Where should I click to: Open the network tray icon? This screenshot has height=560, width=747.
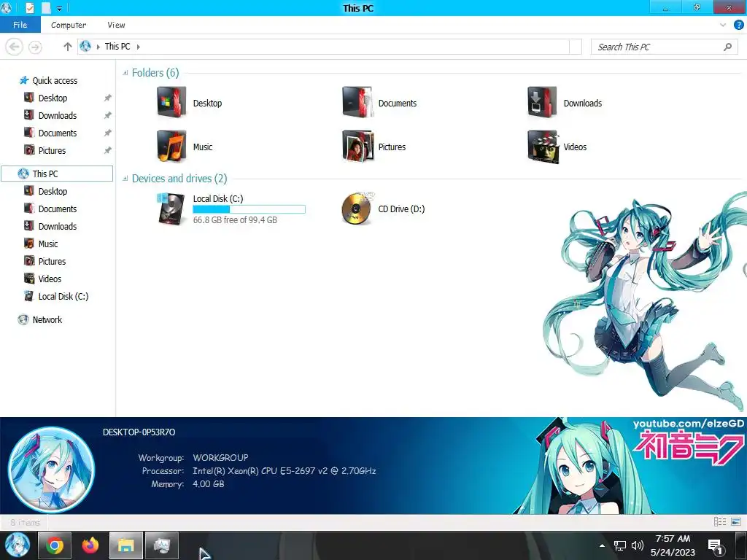coord(619,545)
